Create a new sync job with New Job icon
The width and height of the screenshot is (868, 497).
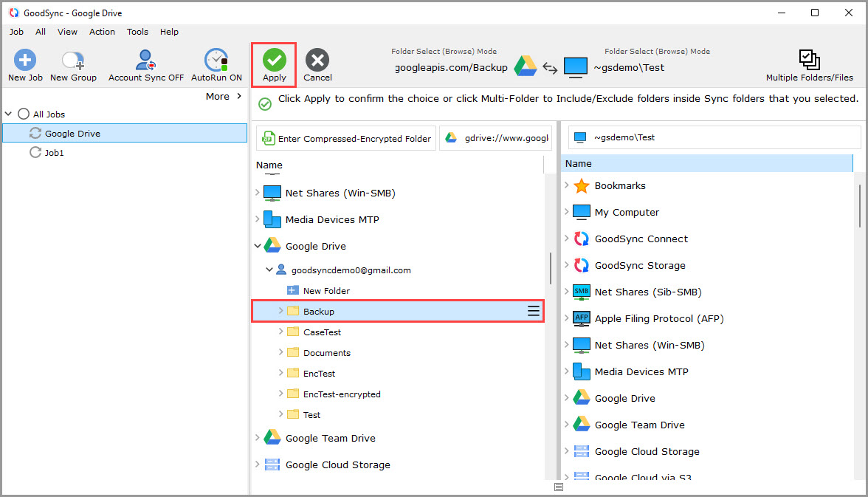24,64
